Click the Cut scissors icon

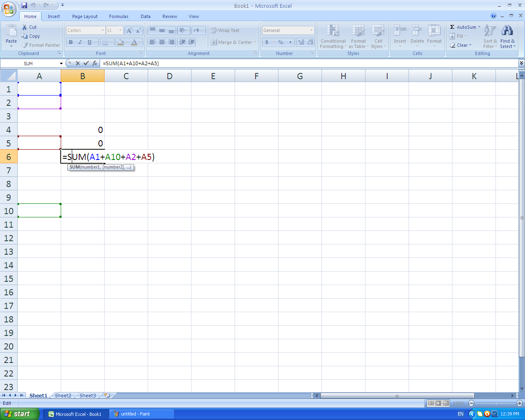[x=25, y=27]
